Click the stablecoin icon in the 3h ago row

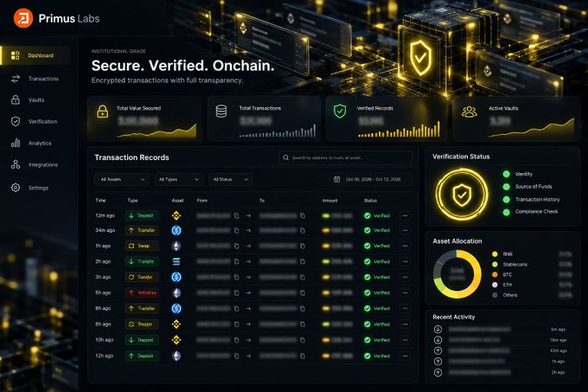tap(176, 277)
